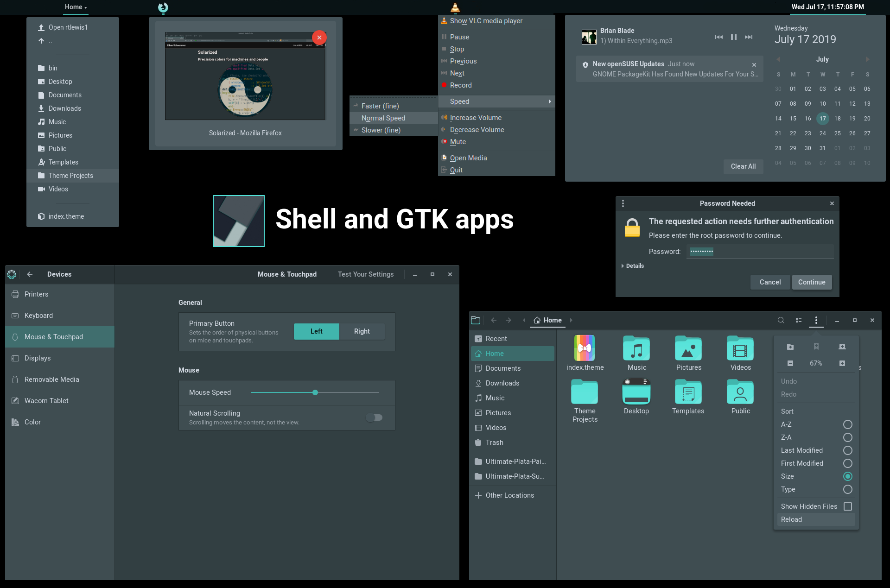Go up to parent directory in places menu

point(73,41)
